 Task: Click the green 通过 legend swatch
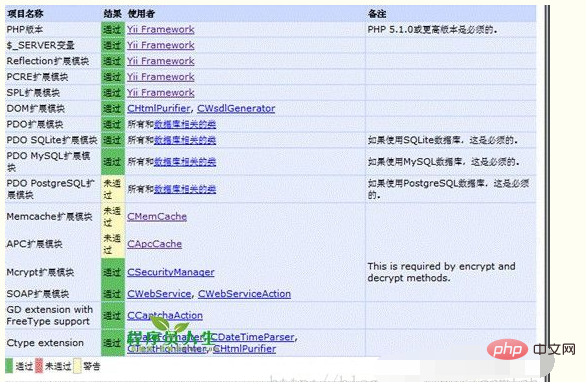(x=9, y=366)
